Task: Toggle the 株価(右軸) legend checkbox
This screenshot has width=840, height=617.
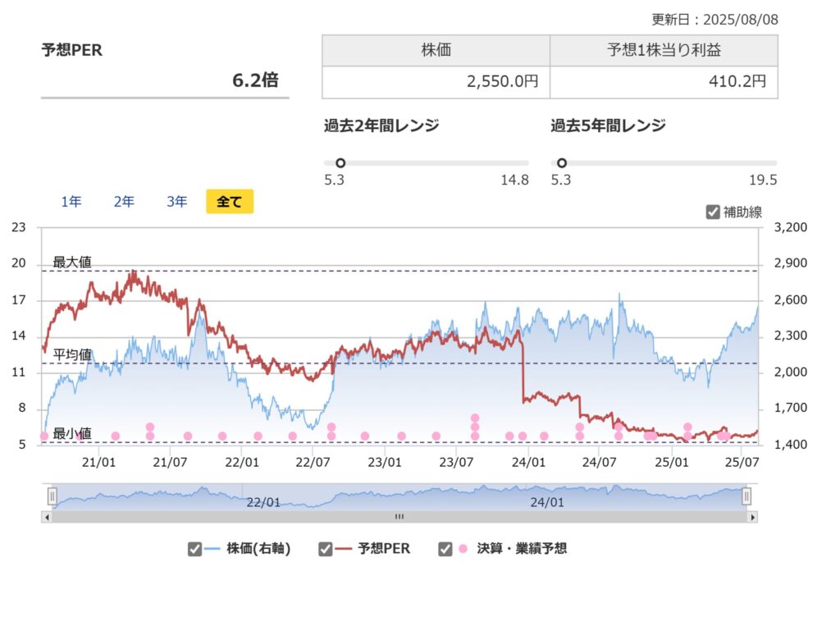Action: coord(194,549)
